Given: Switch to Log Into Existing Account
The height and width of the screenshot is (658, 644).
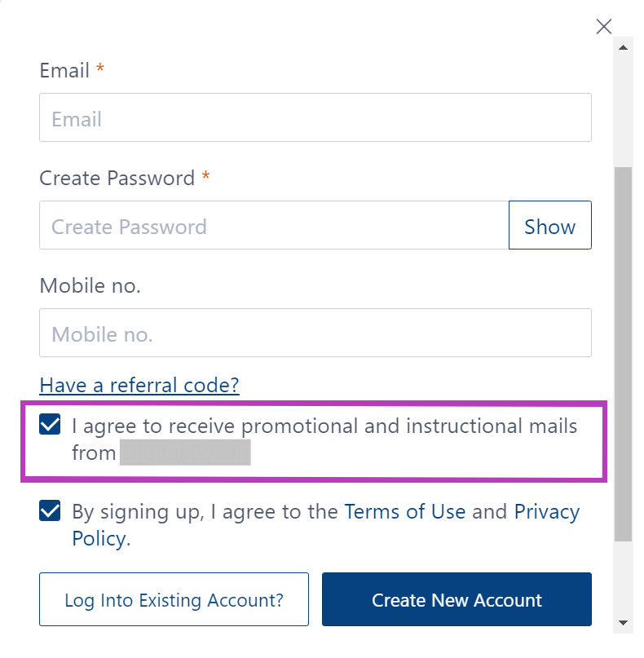Looking at the screenshot, I should point(174,600).
